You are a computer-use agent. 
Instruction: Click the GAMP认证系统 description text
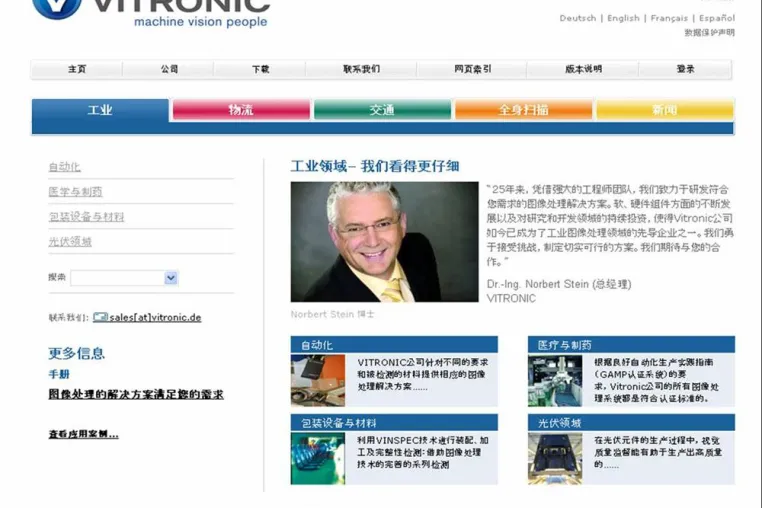(x=657, y=380)
